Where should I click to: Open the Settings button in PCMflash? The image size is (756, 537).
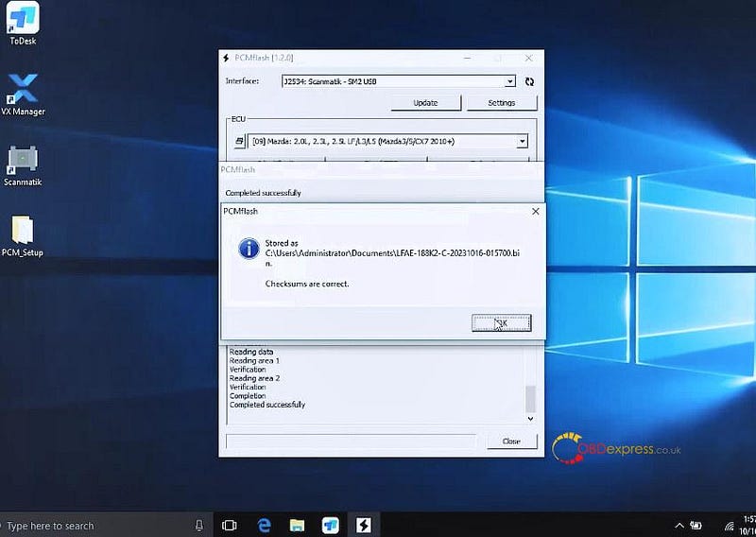coord(502,103)
